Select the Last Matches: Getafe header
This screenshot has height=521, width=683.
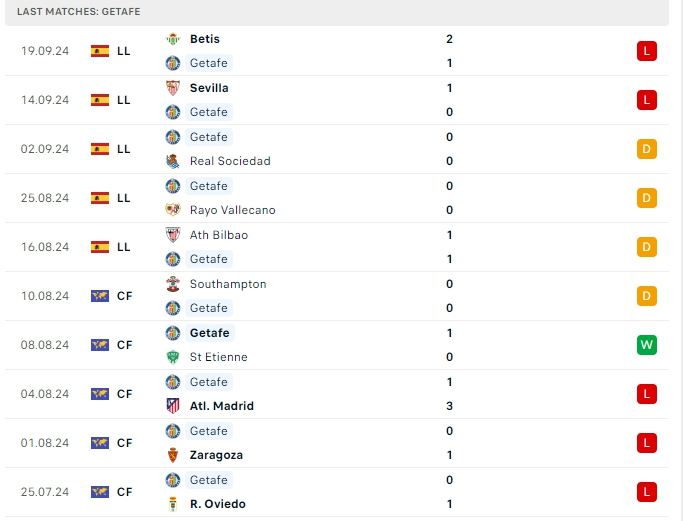coord(79,11)
